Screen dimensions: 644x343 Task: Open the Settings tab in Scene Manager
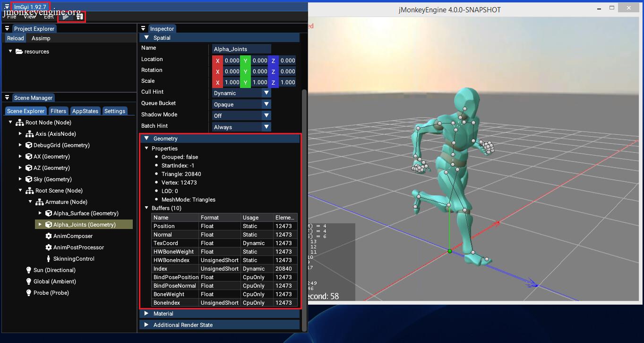tap(115, 111)
